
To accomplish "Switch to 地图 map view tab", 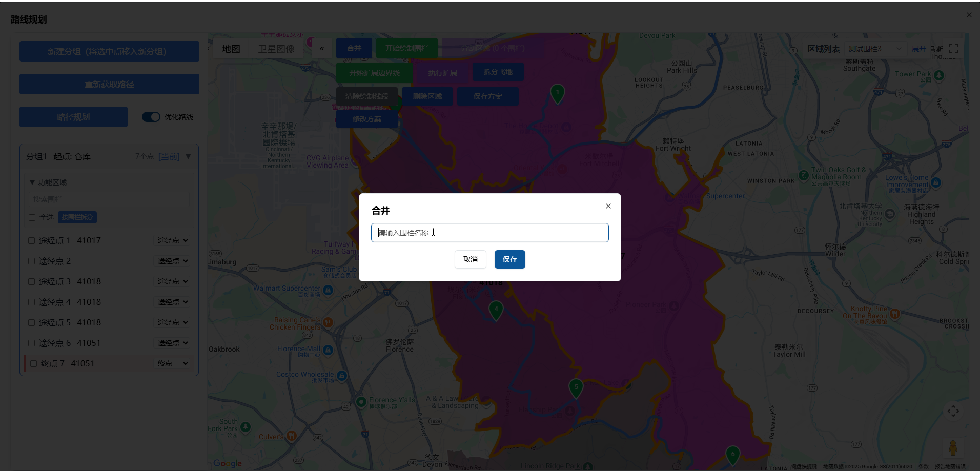I will [231, 49].
